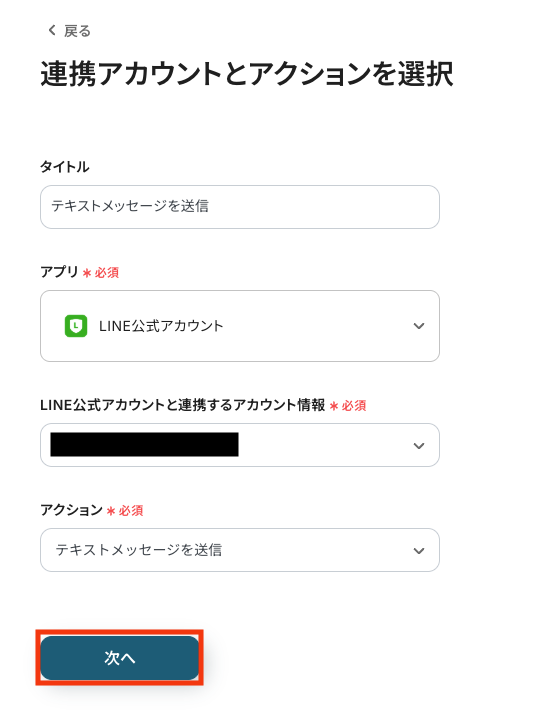Click the chevron in the アクション dropdown
Image resolution: width=535 pixels, height=721 pixels.
click(x=419, y=550)
